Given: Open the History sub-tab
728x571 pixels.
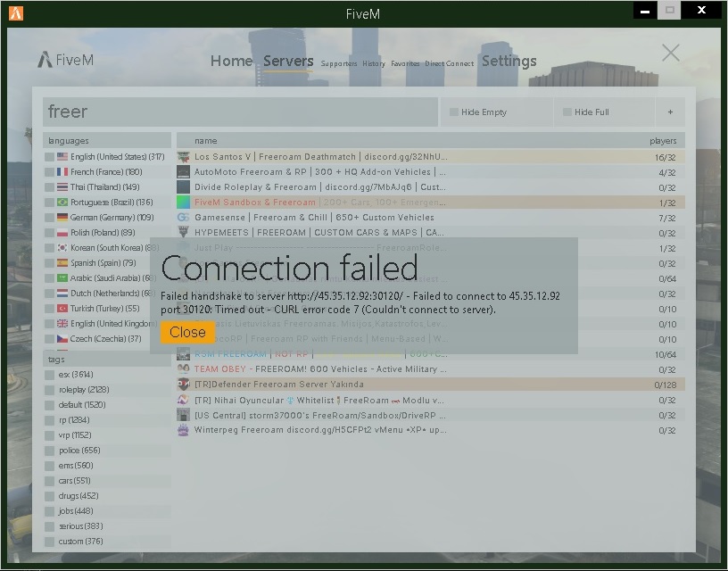Looking at the screenshot, I should click(x=374, y=63).
